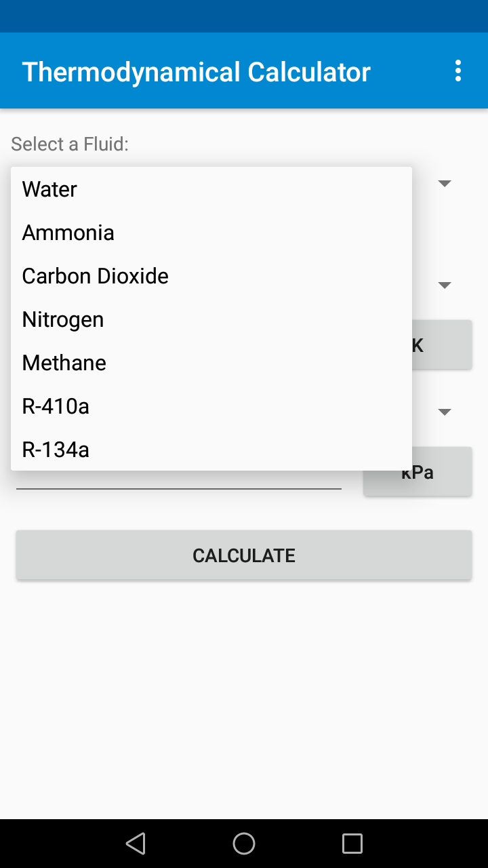Click the fluid spinner dropdown arrow

(x=445, y=183)
